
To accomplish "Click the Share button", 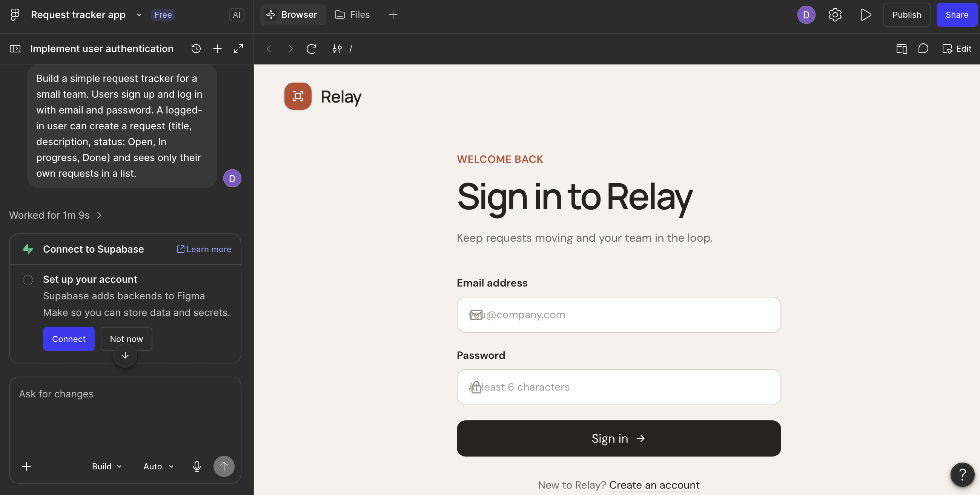I will coord(956,15).
